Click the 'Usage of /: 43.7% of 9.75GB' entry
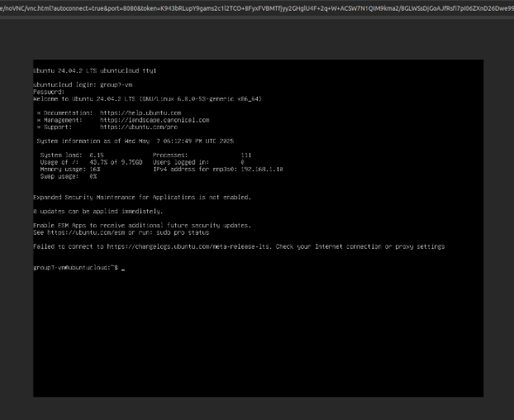514x420 pixels. (x=91, y=162)
